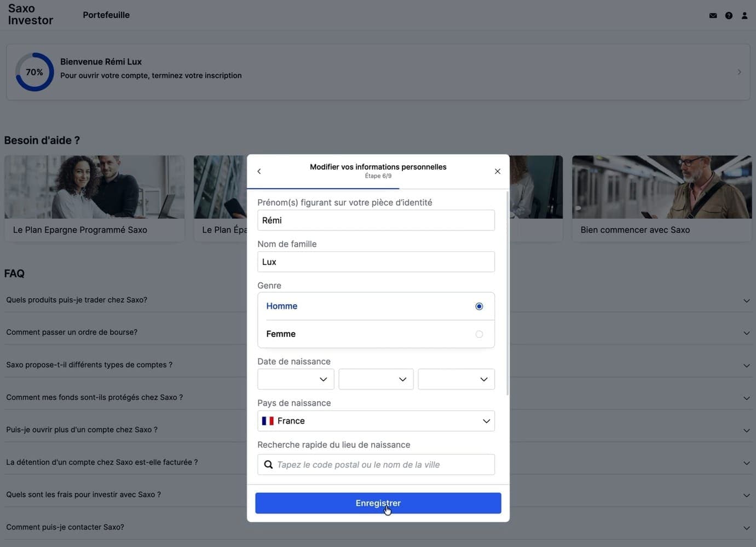The height and width of the screenshot is (547, 756).
Task: Open the help question mark icon
Action: click(729, 16)
